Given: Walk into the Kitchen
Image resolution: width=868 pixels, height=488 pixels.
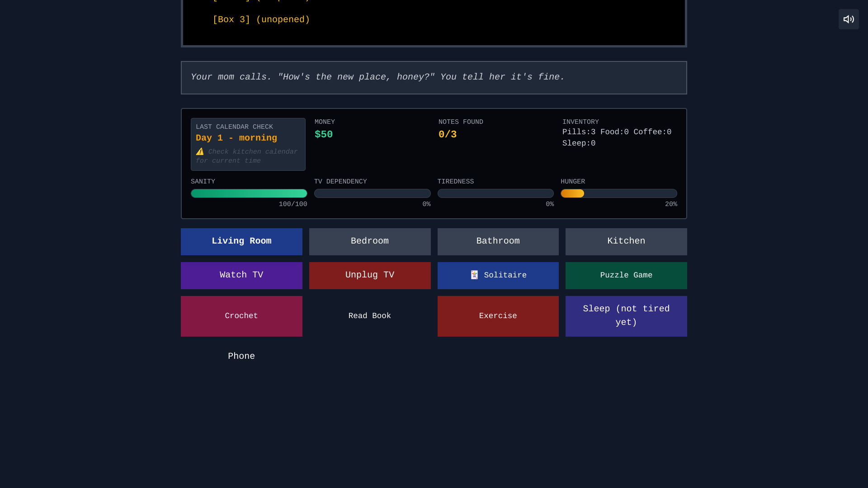Looking at the screenshot, I should click(x=626, y=241).
